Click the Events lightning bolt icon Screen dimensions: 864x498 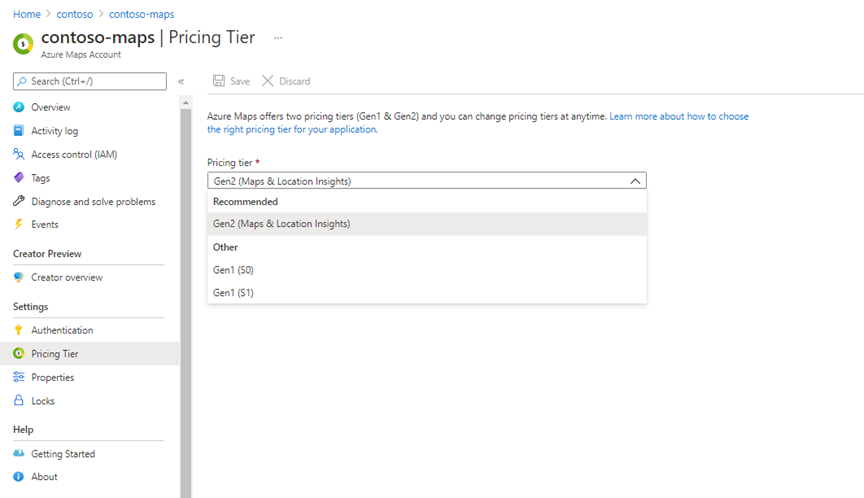[x=18, y=225]
